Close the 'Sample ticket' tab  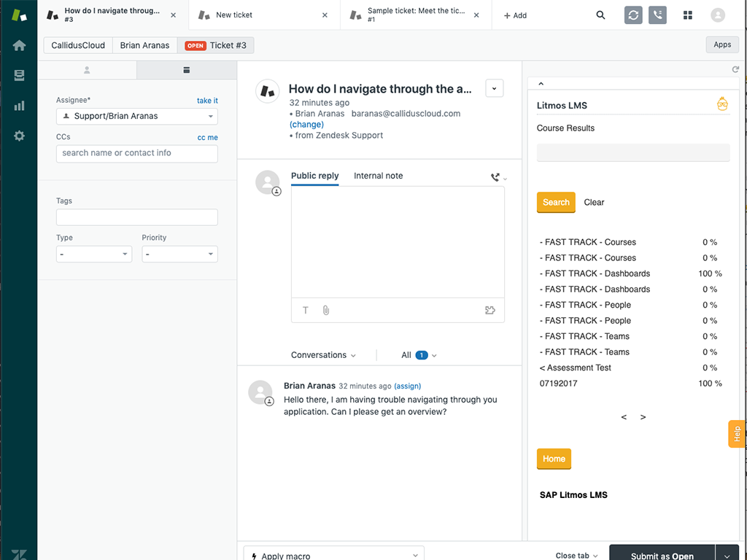point(476,15)
